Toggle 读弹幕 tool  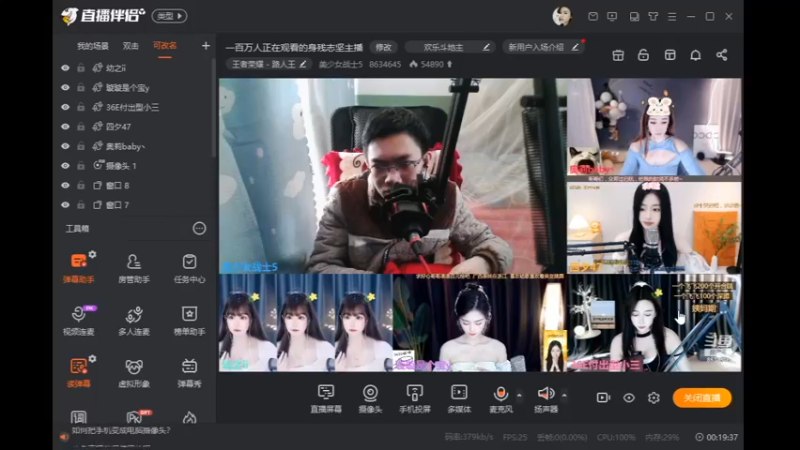[79, 372]
